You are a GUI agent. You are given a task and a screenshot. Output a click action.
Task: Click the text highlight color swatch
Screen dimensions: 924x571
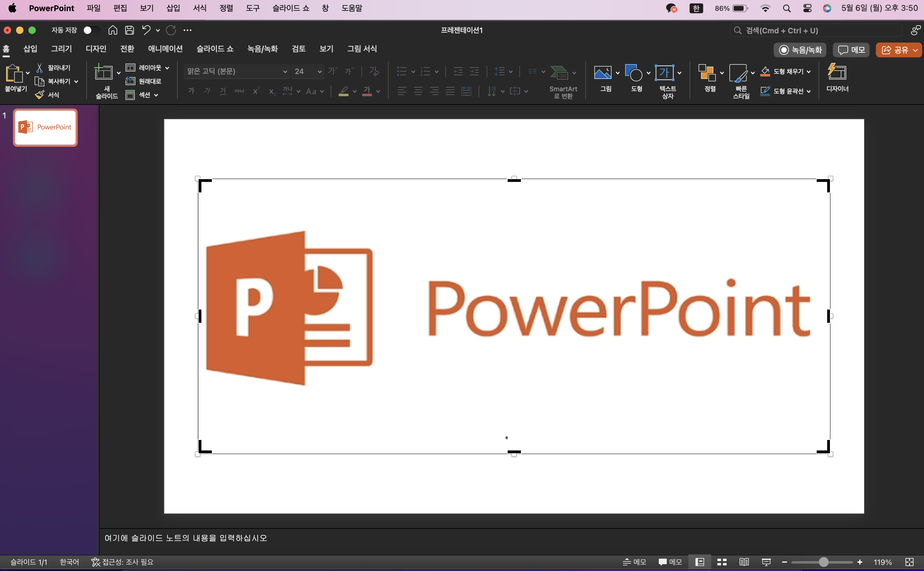click(x=343, y=91)
